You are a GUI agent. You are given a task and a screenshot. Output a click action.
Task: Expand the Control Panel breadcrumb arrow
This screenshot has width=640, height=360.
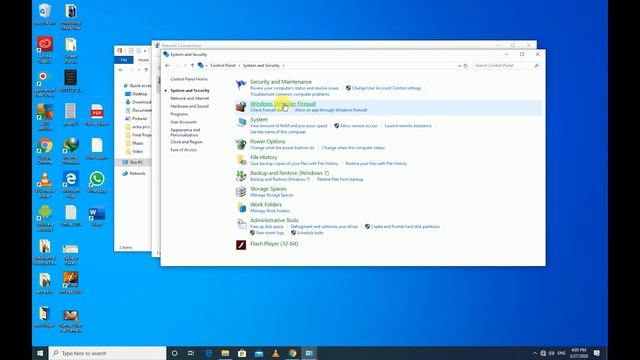pyautogui.click(x=239, y=65)
